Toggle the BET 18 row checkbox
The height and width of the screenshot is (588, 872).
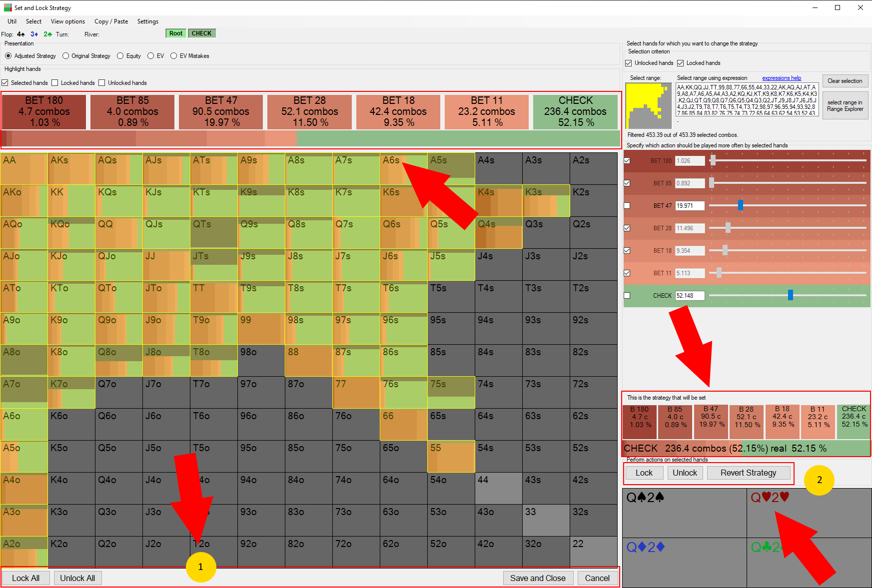(627, 251)
